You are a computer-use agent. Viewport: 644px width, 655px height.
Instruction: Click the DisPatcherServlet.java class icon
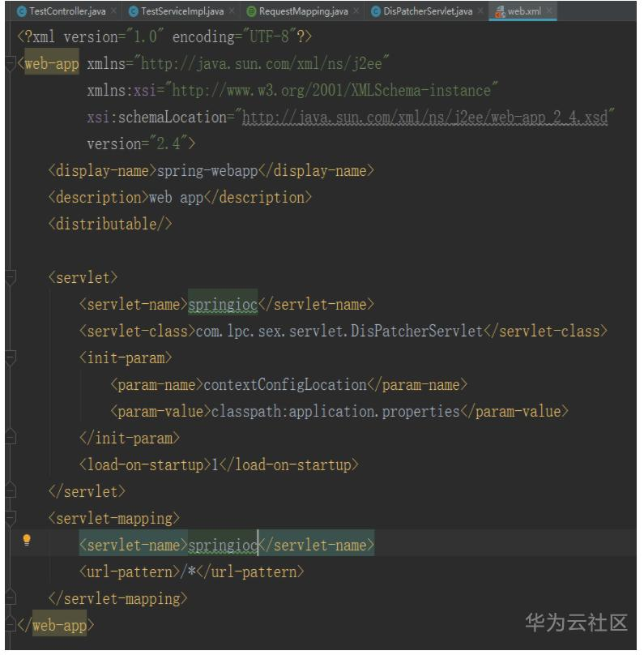point(376,11)
